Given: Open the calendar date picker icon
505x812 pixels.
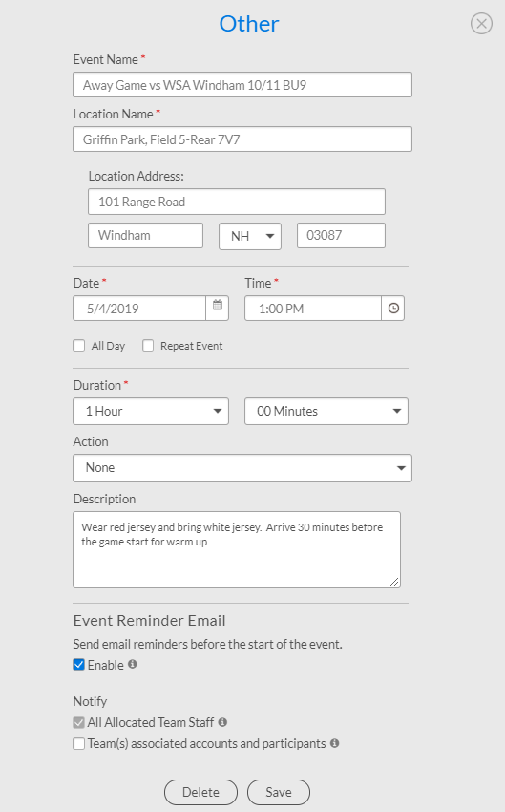Looking at the screenshot, I should [x=218, y=308].
